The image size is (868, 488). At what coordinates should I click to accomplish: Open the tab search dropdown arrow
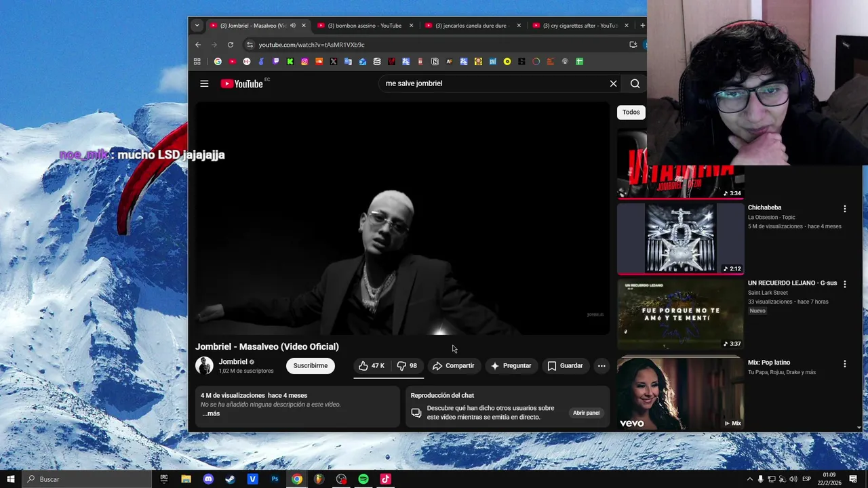pyautogui.click(x=197, y=26)
